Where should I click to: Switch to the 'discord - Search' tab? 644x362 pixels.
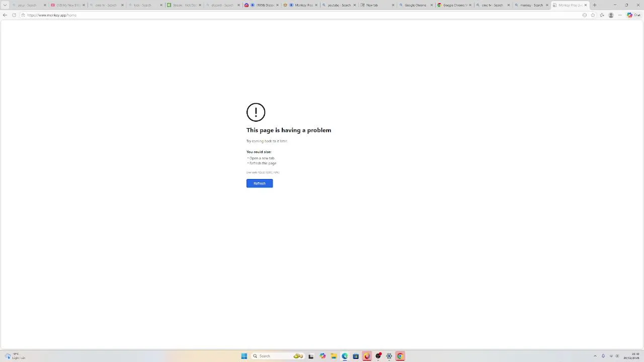[222, 5]
